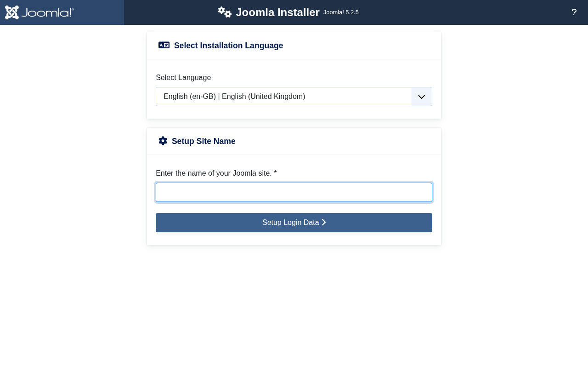Click the Joomla! wordmark text
Screen dimensions: 588x368
click(x=47, y=12)
